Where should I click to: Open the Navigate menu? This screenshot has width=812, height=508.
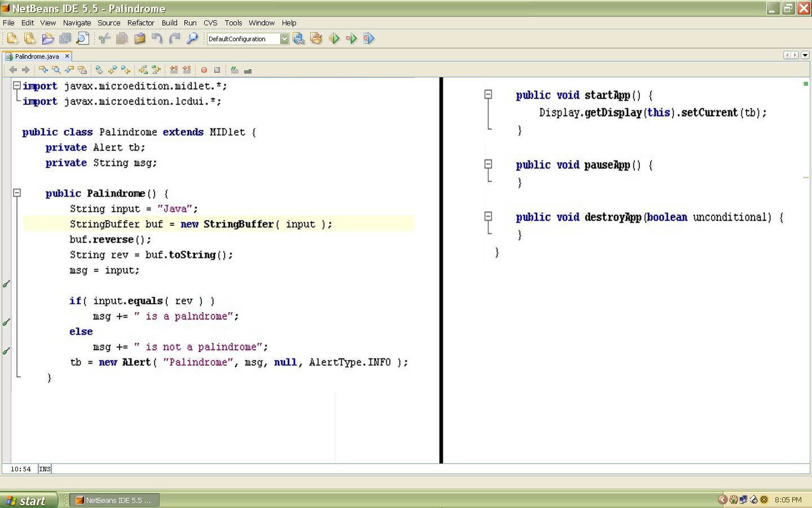click(x=77, y=23)
